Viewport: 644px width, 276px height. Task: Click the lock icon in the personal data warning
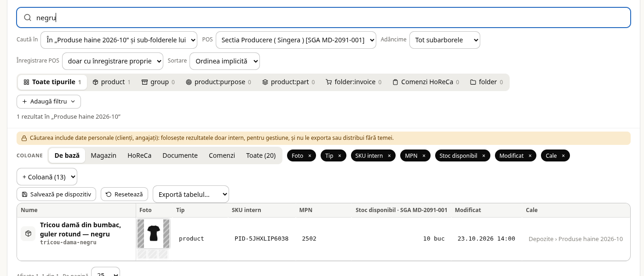click(24, 138)
